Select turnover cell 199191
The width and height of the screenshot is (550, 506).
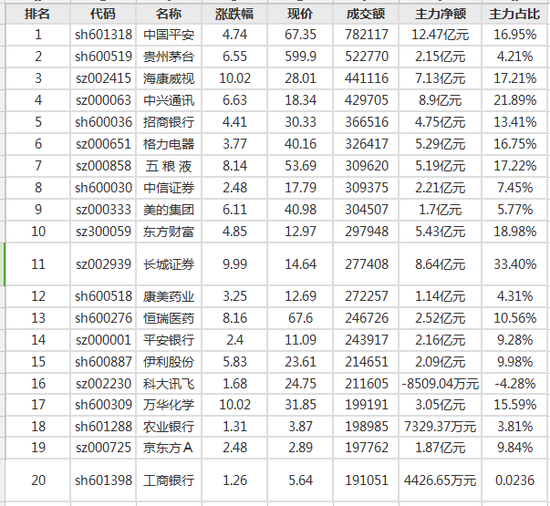click(366, 405)
